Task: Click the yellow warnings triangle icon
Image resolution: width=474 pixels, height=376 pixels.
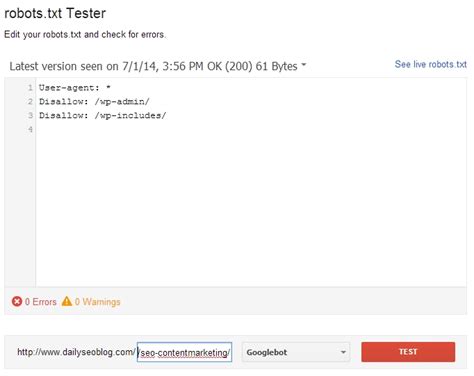Action: point(67,301)
